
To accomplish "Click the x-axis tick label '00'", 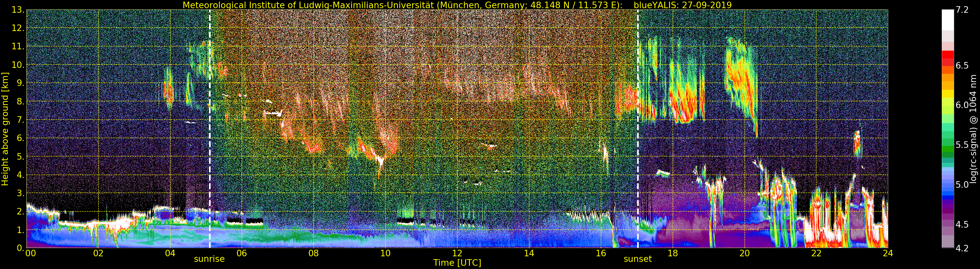I will 30,253.
